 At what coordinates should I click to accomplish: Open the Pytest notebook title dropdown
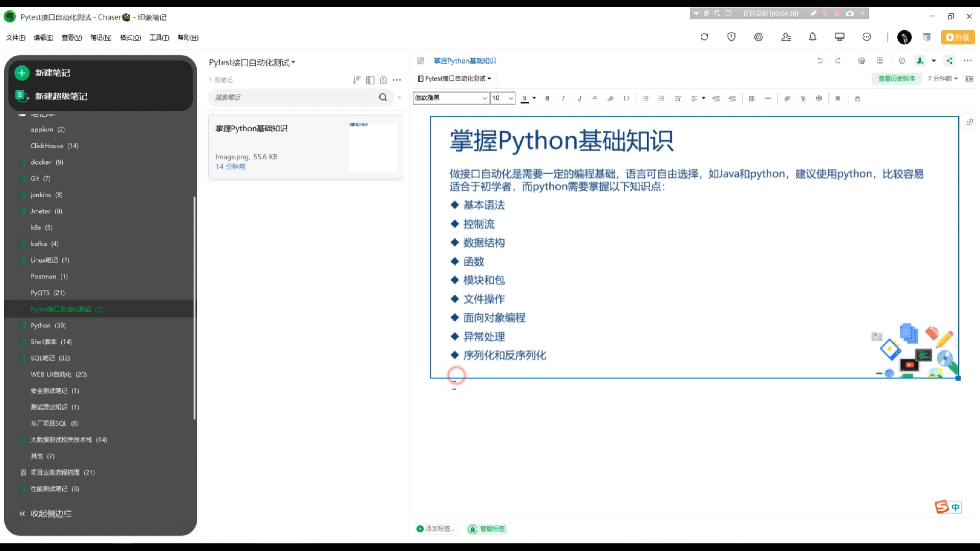[252, 62]
